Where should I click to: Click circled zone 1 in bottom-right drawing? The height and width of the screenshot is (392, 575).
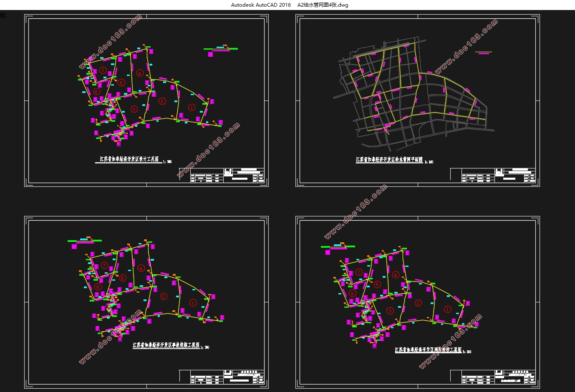448,309
